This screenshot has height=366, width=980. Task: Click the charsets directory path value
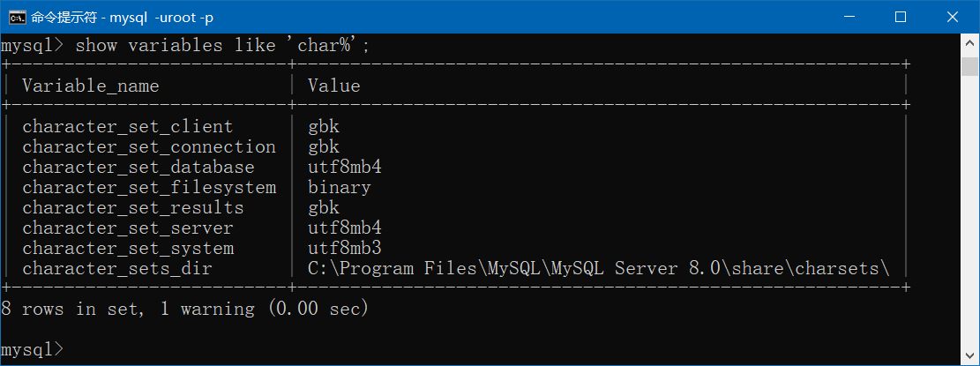coord(598,268)
